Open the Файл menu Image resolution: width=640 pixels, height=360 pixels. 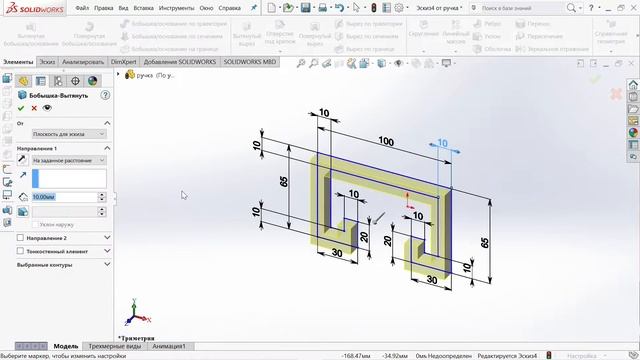click(82, 8)
